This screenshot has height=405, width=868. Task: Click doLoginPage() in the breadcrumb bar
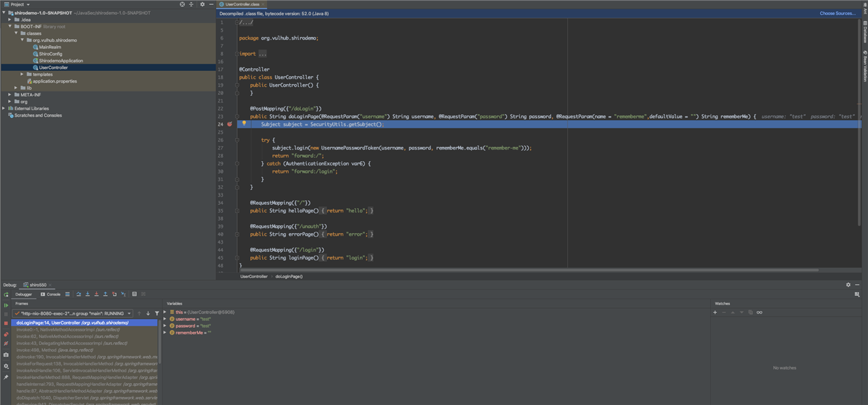(x=289, y=277)
